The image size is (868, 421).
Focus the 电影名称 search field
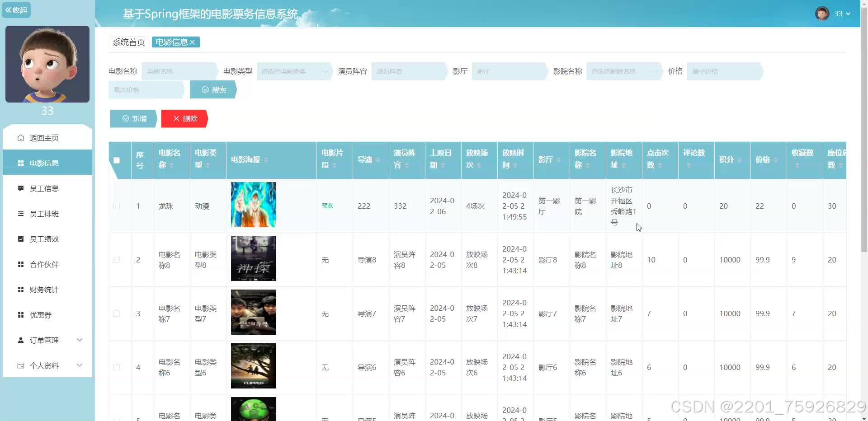(179, 71)
